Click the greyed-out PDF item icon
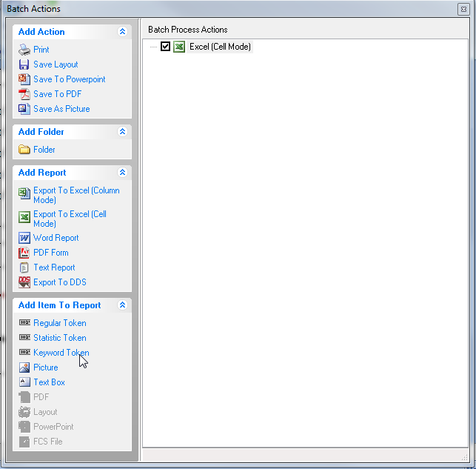The width and height of the screenshot is (476, 469). click(24, 397)
